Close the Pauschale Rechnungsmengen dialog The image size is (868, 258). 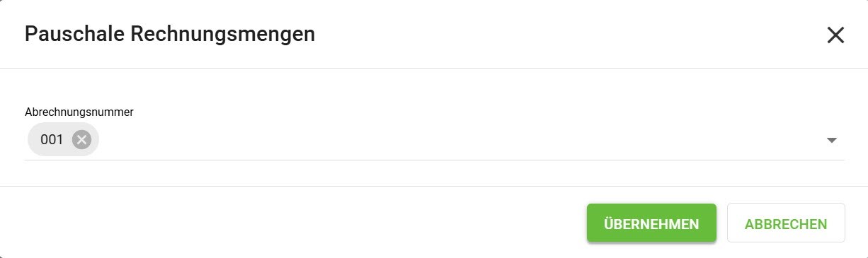point(835,35)
